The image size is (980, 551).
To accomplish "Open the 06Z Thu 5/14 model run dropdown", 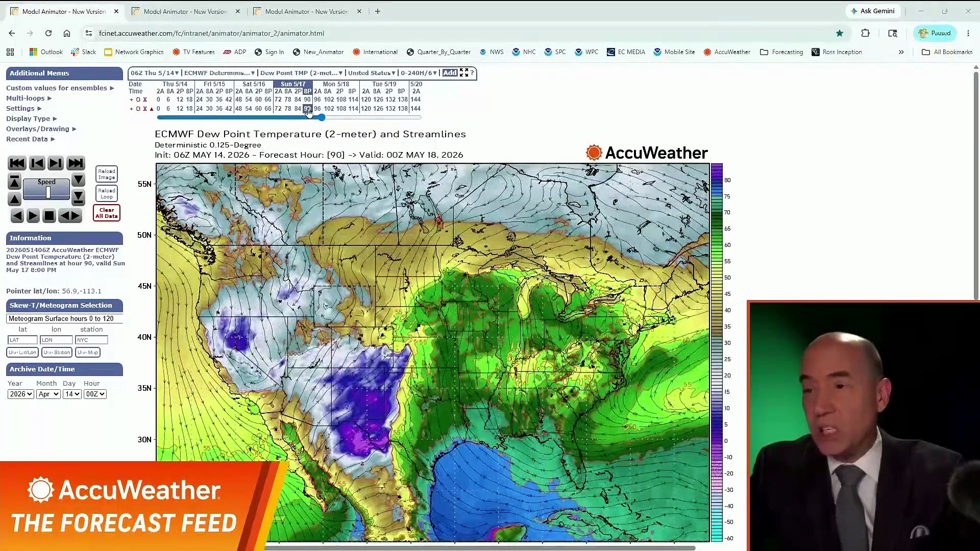I will tap(155, 73).
